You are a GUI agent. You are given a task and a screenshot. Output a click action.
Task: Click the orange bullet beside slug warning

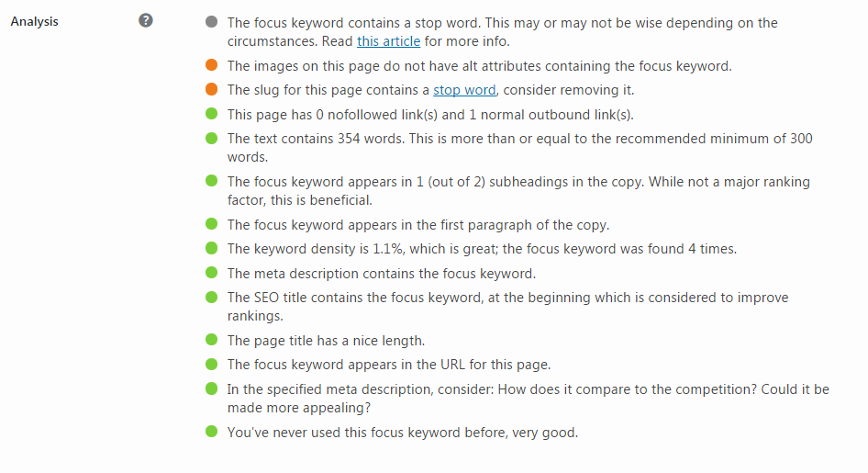point(211,89)
